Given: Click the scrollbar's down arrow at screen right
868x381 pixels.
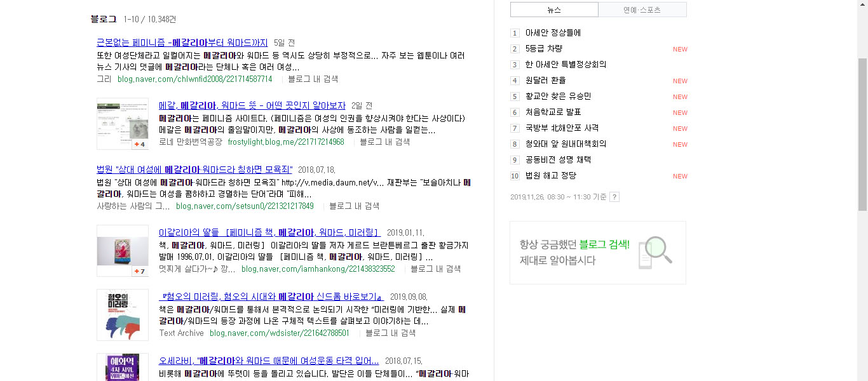Looking at the screenshot, I should (x=864, y=377).
